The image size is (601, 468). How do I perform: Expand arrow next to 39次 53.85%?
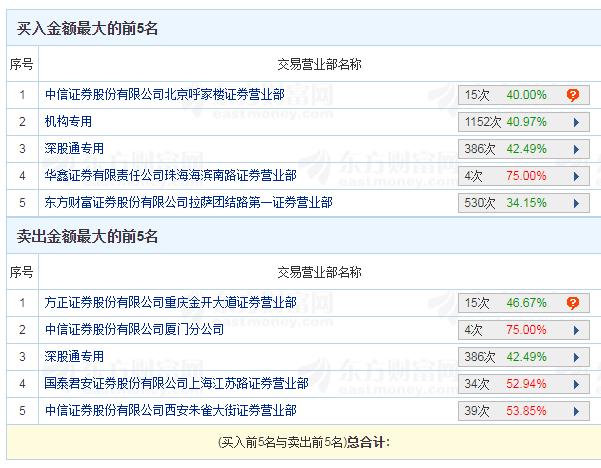576,411
